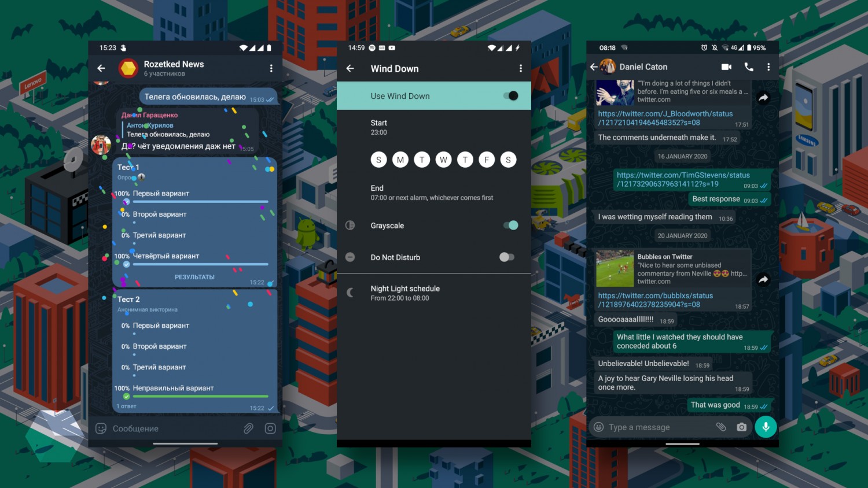Toggle Use Wind Down switch
The width and height of the screenshot is (868, 488).
[510, 96]
